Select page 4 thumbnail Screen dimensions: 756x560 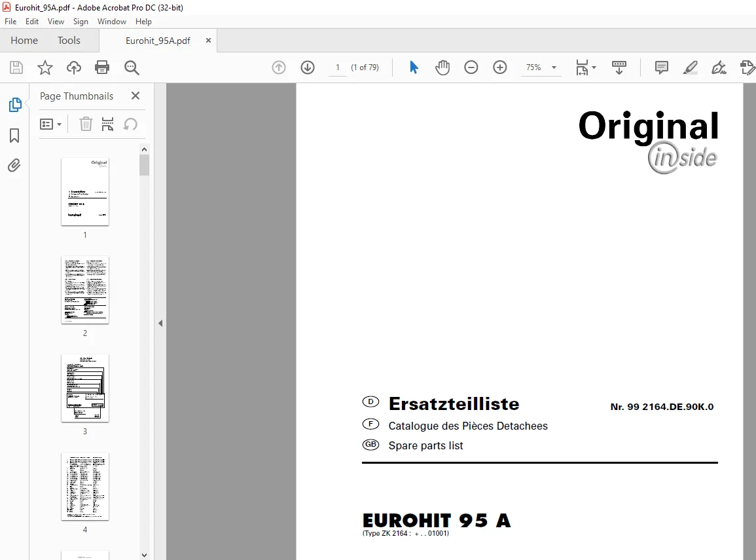[85, 487]
